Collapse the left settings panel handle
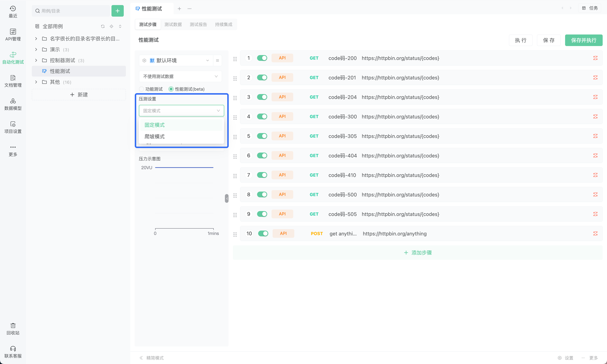 227,198
